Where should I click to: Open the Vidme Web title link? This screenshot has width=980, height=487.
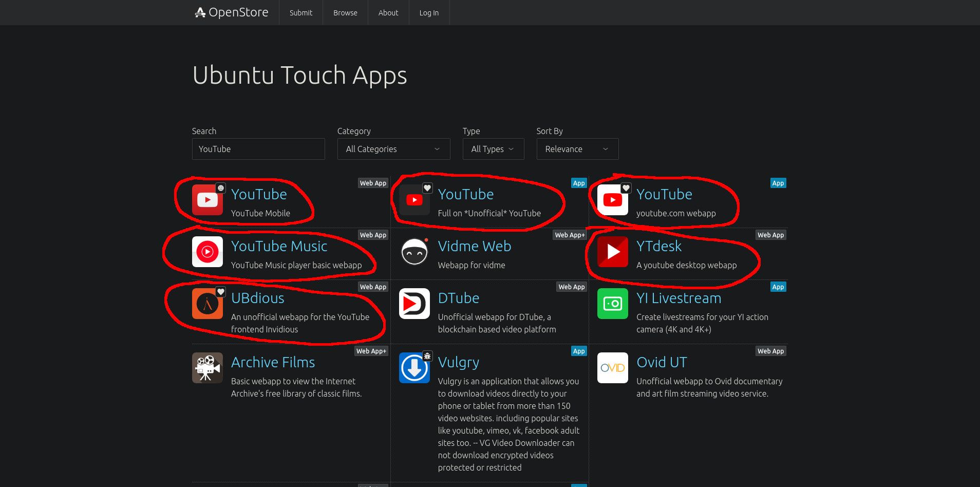tap(475, 246)
